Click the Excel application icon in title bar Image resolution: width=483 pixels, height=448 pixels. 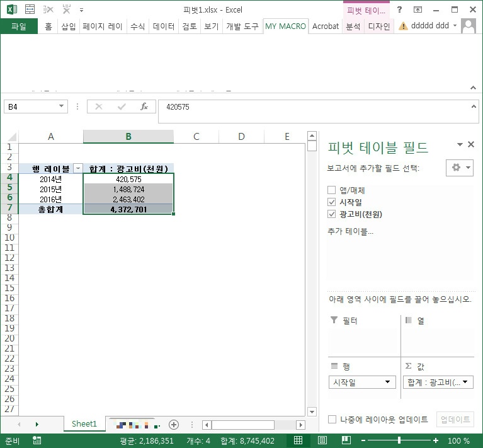tap(12, 9)
